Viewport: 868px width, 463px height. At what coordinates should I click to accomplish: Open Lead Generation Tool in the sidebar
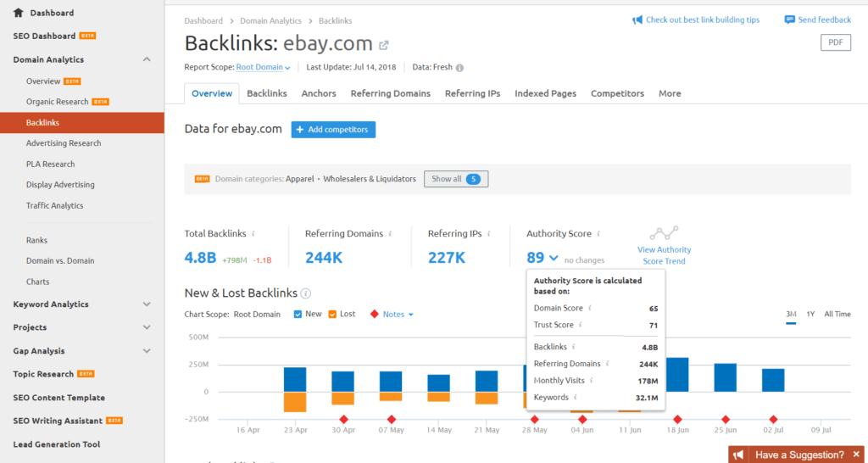57,444
